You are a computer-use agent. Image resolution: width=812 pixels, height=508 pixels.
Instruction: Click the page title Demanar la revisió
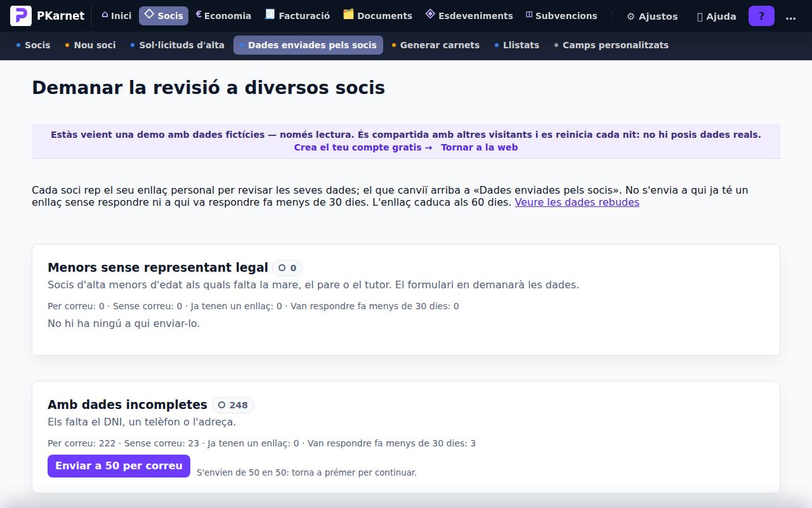(x=208, y=87)
